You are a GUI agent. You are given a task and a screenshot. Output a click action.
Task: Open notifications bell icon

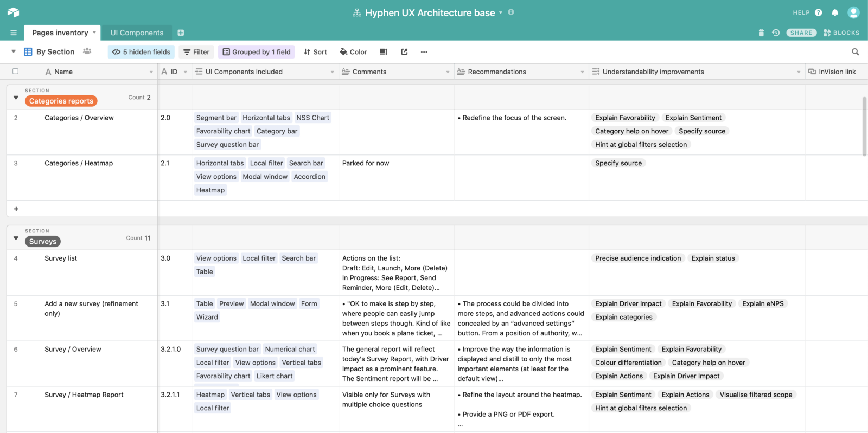click(x=835, y=12)
